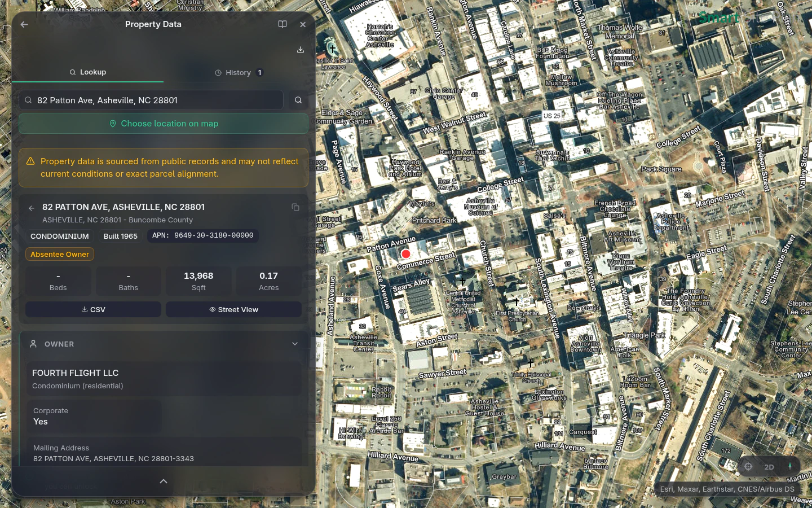Click Thomas Wolfe Memorial map label
Image resolution: width=812 pixels, height=508 pixels.
pos(620,32)
